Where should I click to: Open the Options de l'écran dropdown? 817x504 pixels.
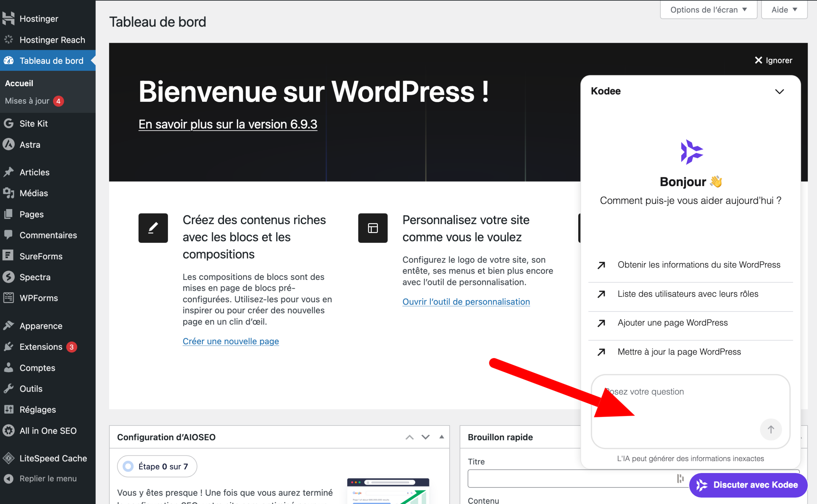709,10
